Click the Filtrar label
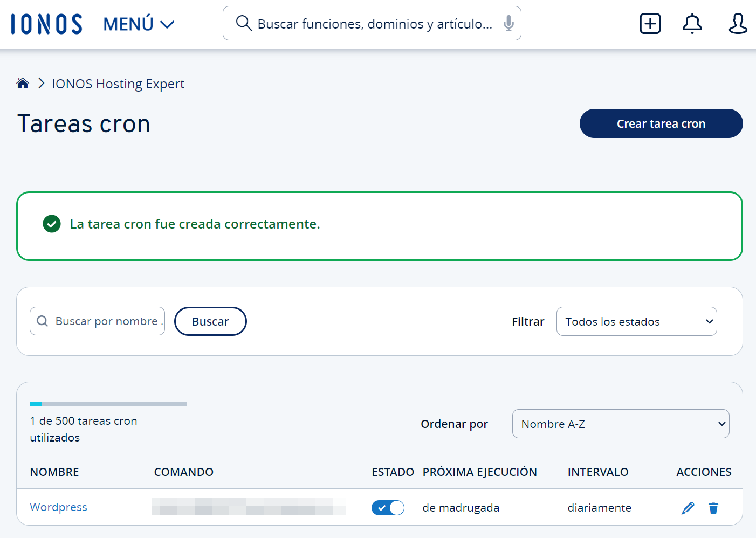This screenshot has height=538, width=756. (528, 322)
